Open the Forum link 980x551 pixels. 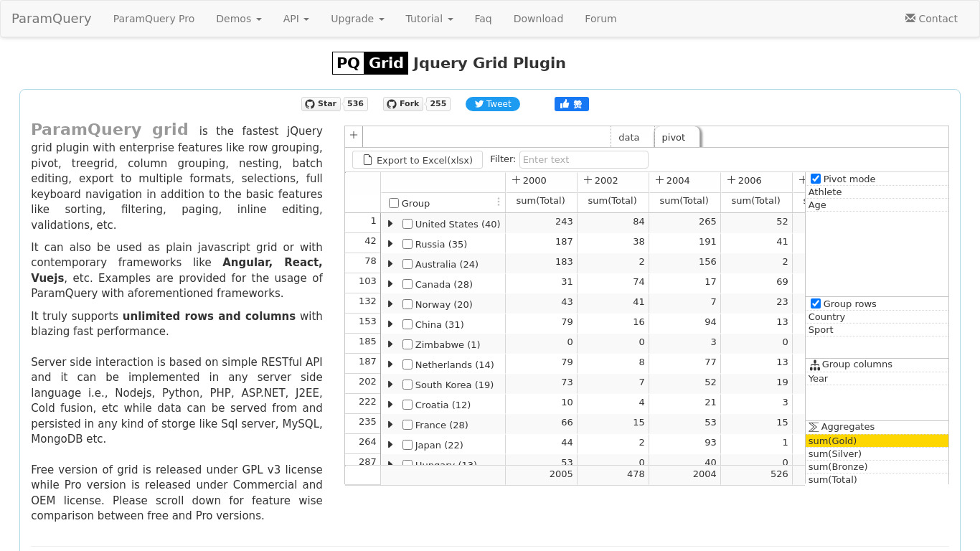pyautogui.click(x=600, y=19)
